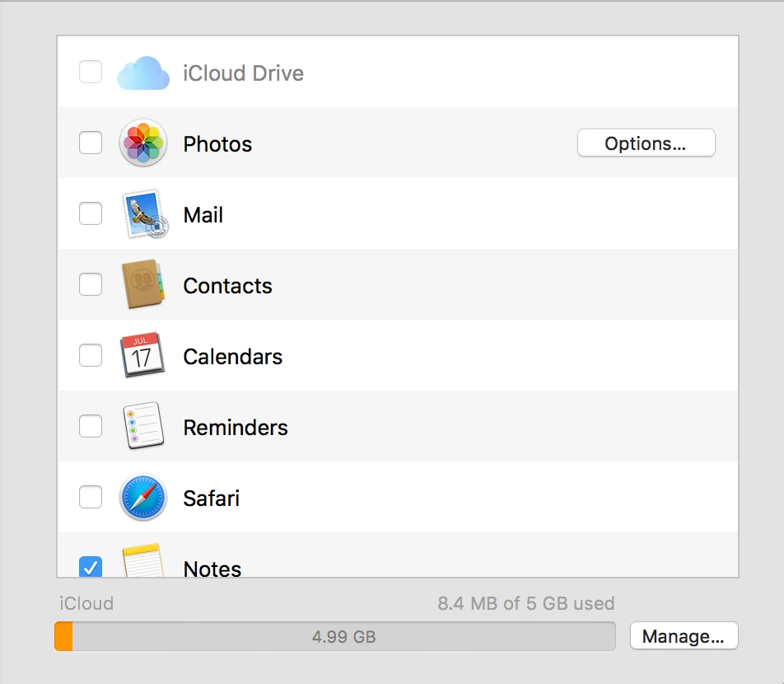Viewport: 784px width, 684px height.
Task: Click the Reminders list icon
Action: point(143,425)
